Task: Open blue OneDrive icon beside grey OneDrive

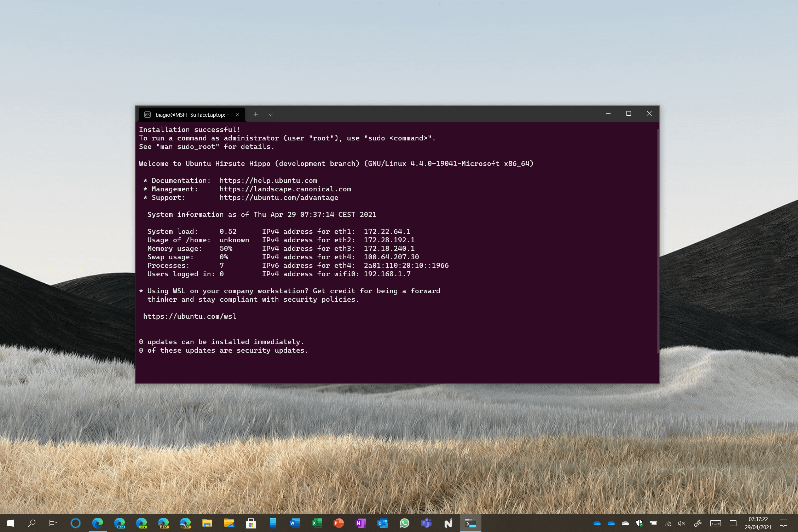Action: click(611, 523)
